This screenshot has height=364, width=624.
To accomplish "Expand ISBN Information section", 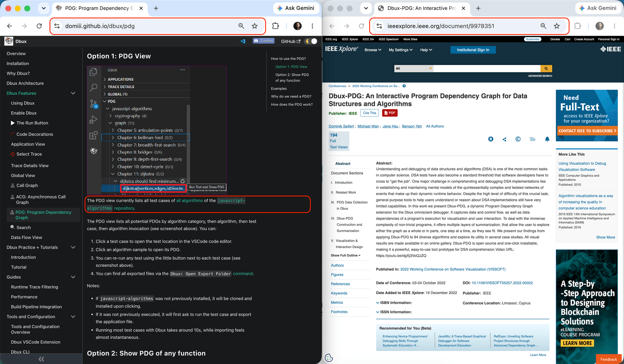I will point(394,303).
